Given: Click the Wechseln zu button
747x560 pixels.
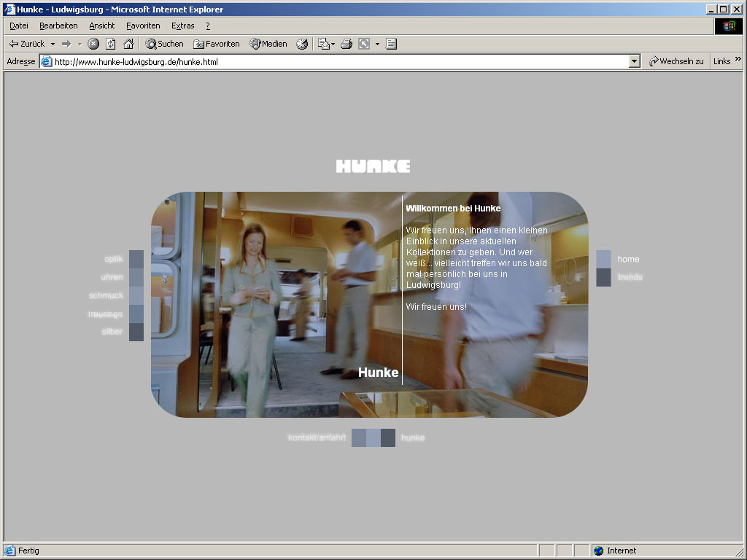Looking at the screenshot, I should [676, 62].
